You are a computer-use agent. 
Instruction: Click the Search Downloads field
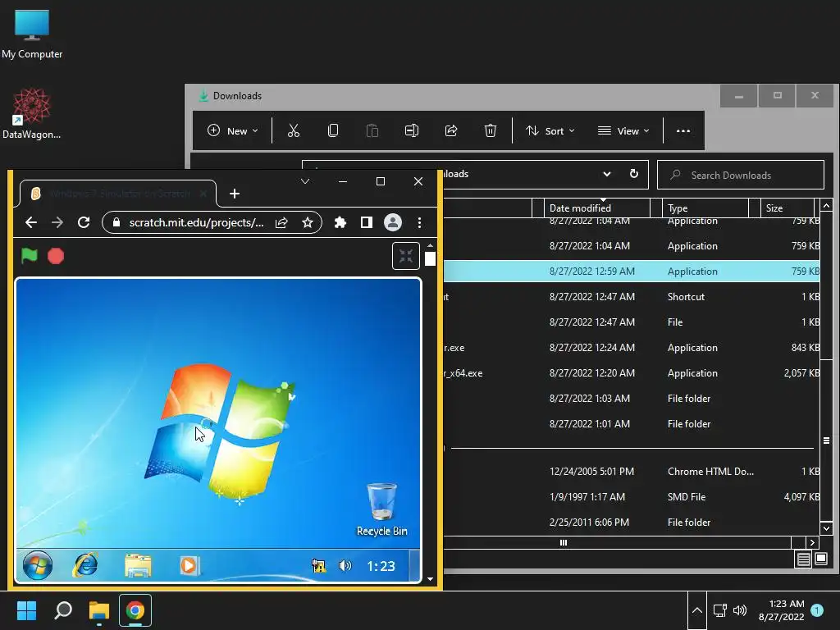[x=741, y=175]
